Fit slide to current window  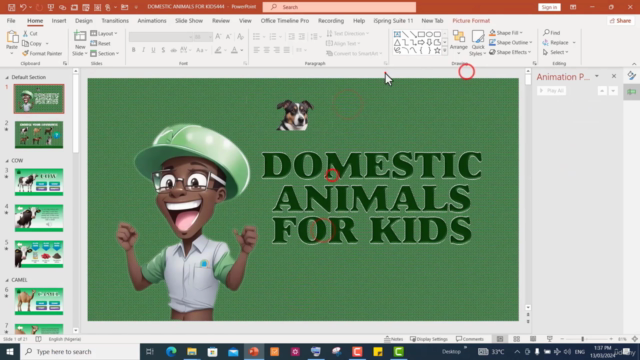[x=635, y=339]
